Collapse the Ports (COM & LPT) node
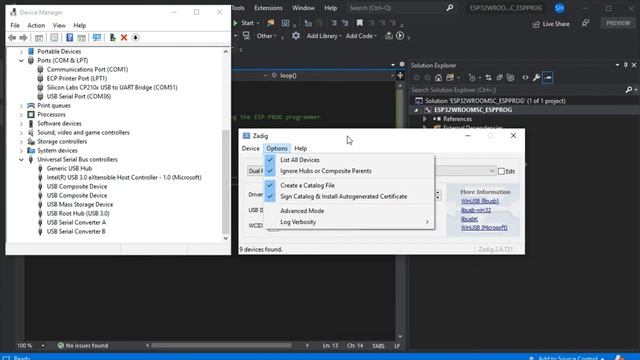This screenshot has width=640, height=360. click(21, 60)
